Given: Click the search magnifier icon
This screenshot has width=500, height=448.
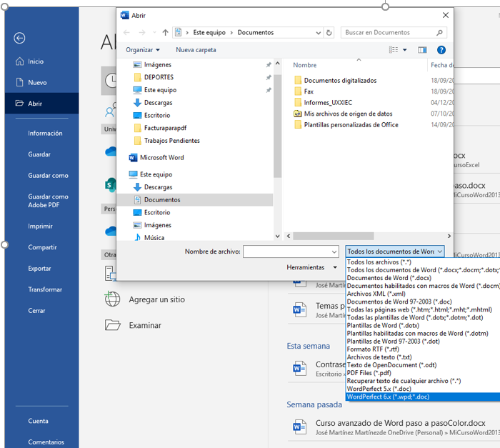Looking at the screenshot, I should coord(440,33).
